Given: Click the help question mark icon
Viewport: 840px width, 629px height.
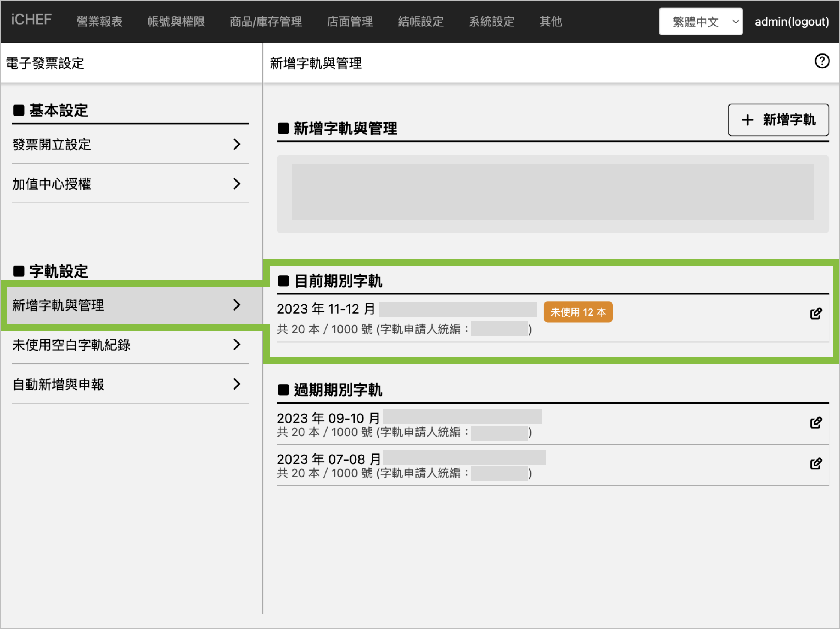Looking at the screenshot, I should point(822,61).
